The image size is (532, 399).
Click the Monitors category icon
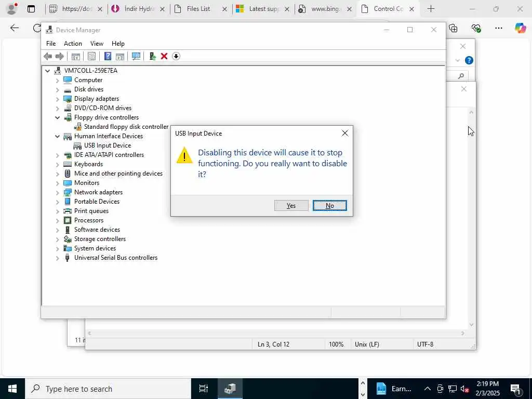tap(68, 183)
